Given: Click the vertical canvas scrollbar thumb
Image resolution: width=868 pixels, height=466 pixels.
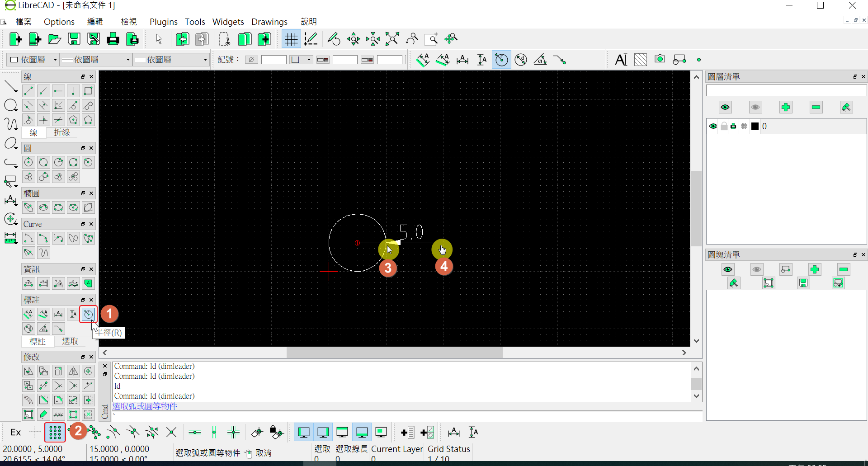Looking at the screenshot, I should coord(696,208).
